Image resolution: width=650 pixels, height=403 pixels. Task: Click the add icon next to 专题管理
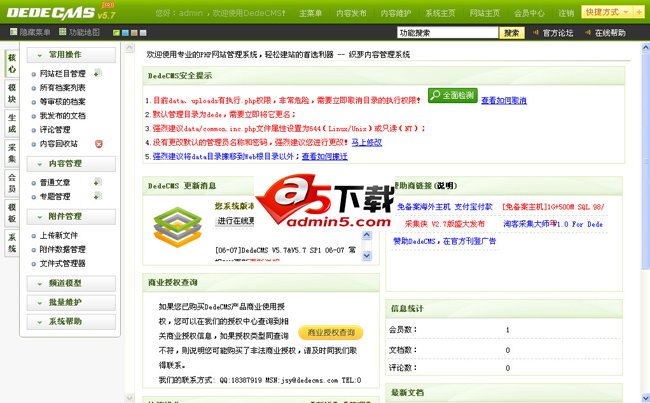coord(97,196)
